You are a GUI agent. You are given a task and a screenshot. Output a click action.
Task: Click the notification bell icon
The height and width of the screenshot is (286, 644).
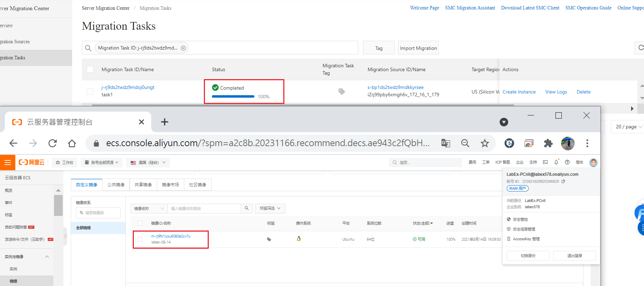click(x=556, y=162)
